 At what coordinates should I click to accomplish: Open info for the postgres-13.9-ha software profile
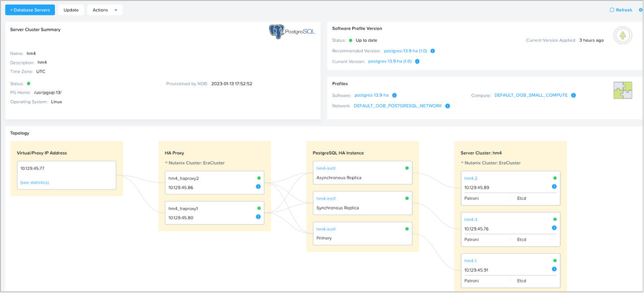(x=394, y=95)
